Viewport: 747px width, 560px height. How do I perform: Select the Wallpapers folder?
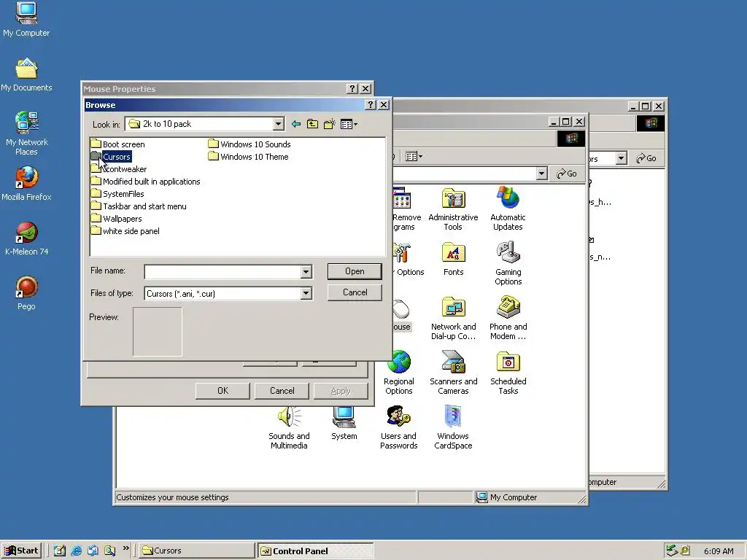116,219
